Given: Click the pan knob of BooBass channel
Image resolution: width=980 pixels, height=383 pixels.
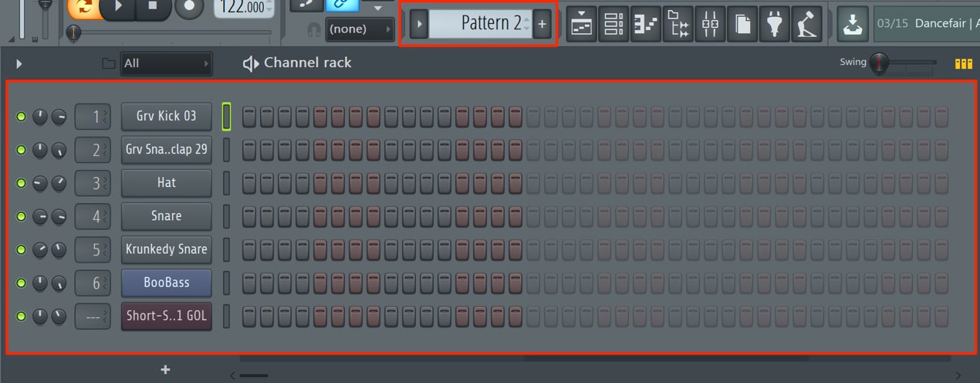Looking at the screenshot, I should [41, 283].
